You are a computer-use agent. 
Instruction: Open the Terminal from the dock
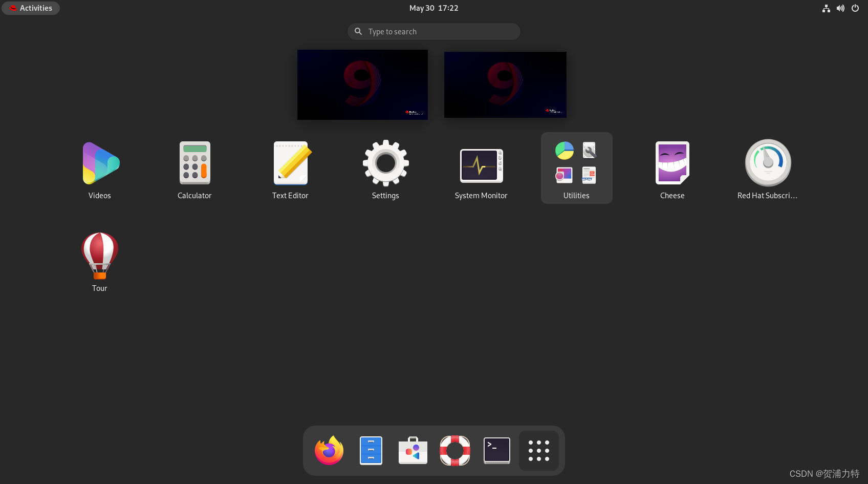496,451
